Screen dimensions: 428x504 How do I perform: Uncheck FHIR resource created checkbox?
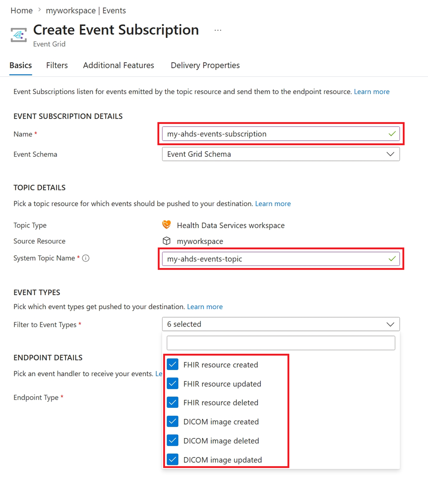pos(173,364)
